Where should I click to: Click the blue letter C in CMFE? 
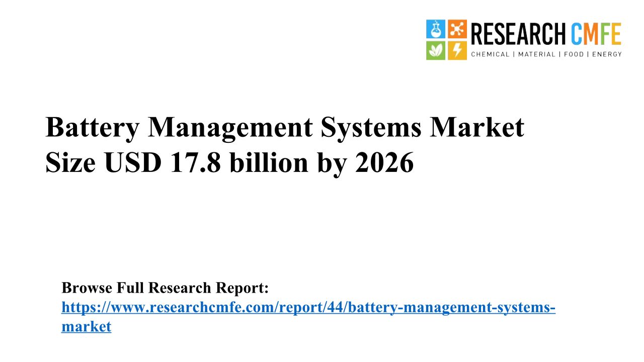[577, 34]
